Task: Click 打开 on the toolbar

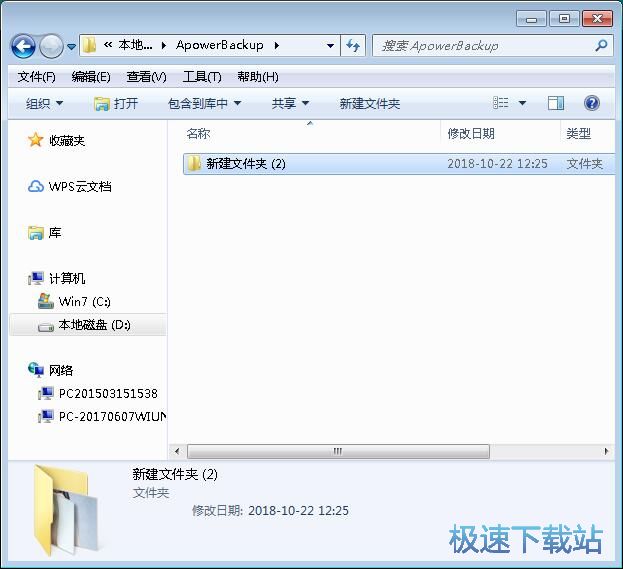Action: coord(116,104)
